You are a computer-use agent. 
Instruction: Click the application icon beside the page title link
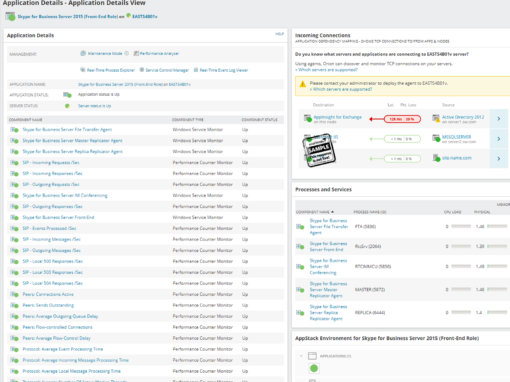(10, 16)
